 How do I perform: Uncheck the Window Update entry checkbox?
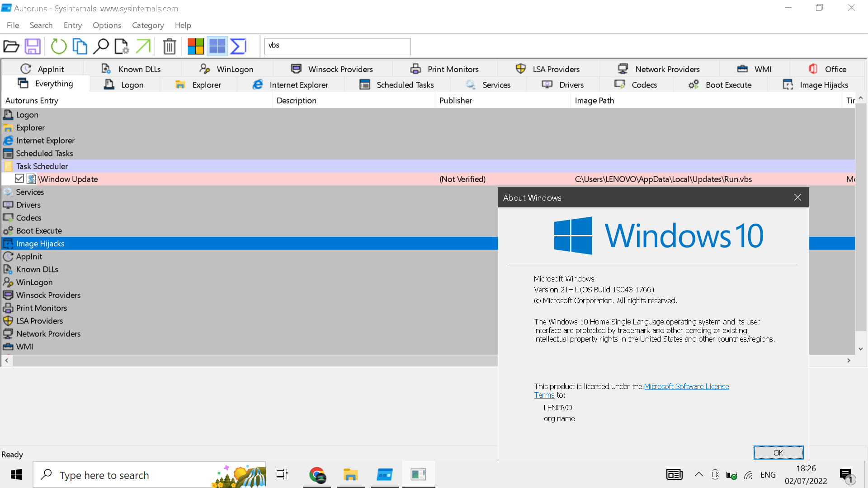pyautogui.click(x=19, y=178)
